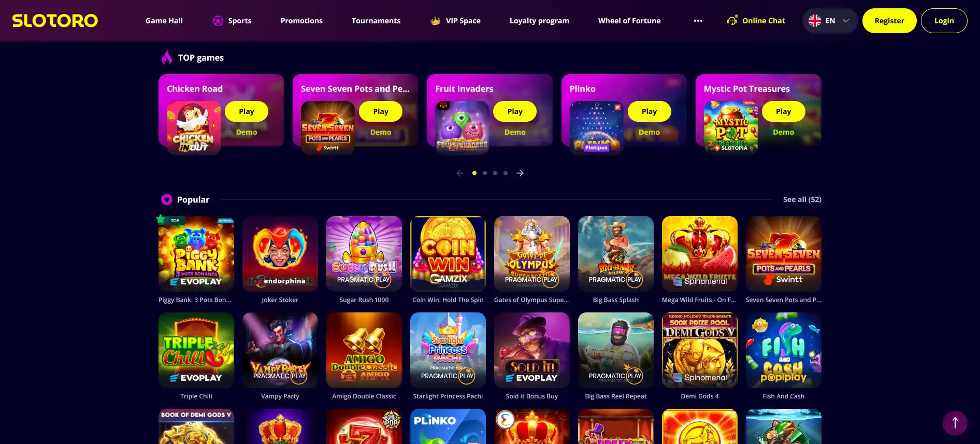This screenshot has width=980, height=444.
Task: Go to previous TOP games slide arrow
Action: (459, 173)
